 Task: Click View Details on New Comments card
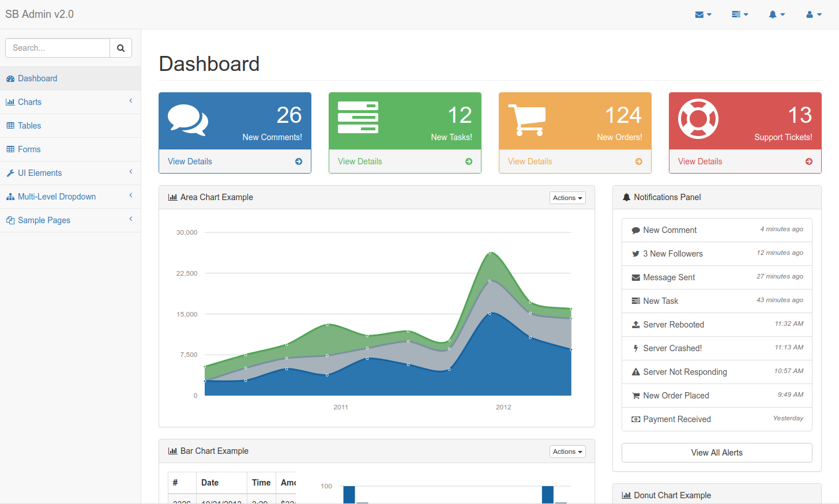click(190, 161)
